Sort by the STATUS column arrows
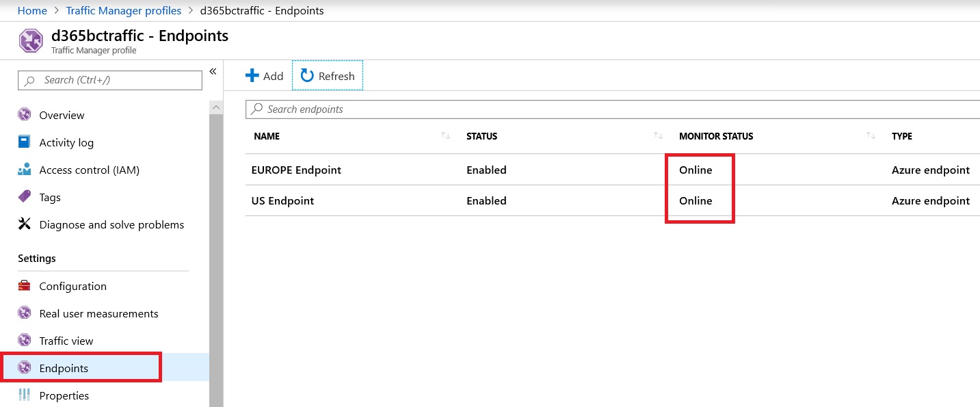Viewport: 980px width, 407px height. [659, 136]
